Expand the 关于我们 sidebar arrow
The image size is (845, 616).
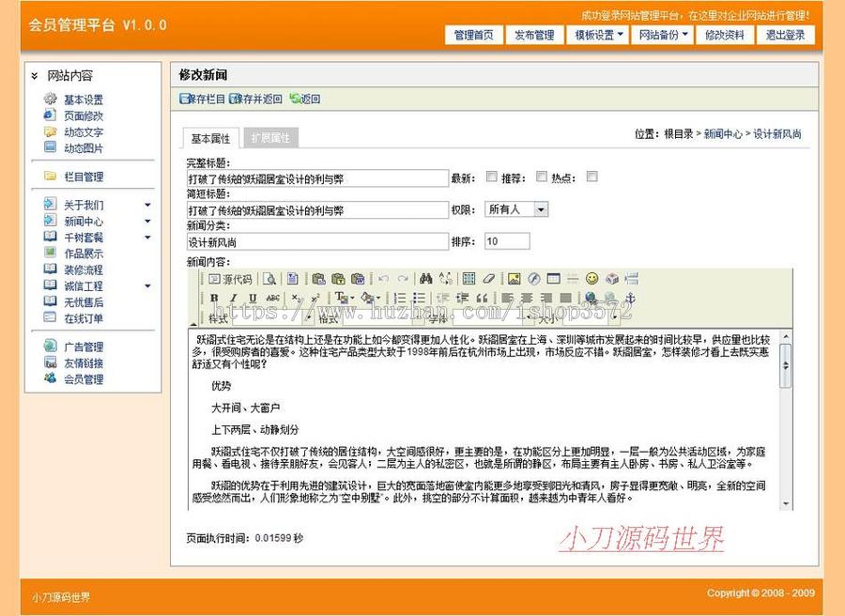coord(147,205)
